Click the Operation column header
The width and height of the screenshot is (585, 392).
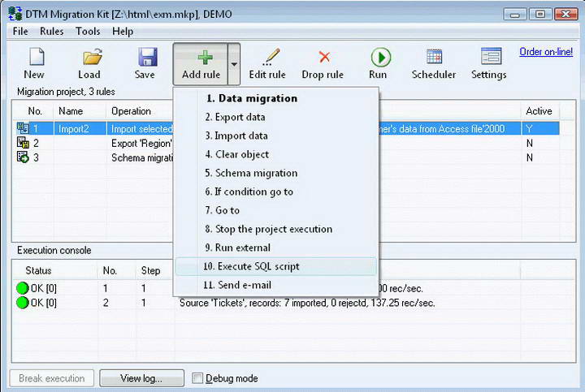pos(131,111)
